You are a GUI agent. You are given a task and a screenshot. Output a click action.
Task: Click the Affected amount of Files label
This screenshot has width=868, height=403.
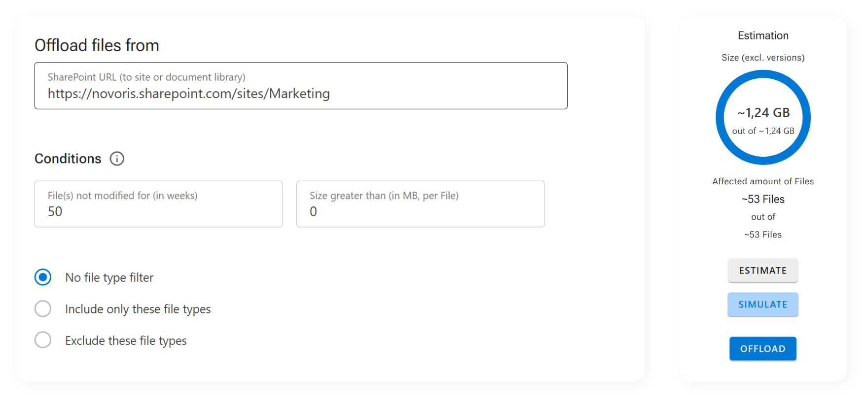763,181
